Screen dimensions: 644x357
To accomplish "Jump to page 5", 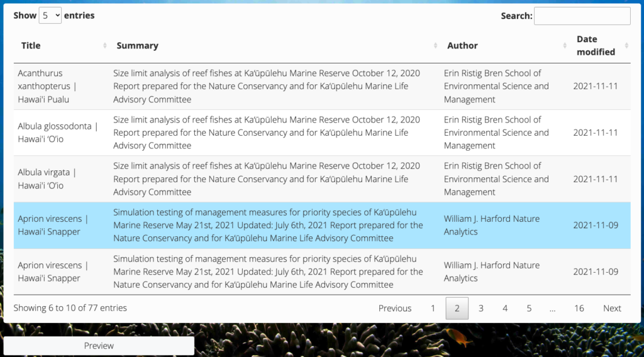I will 529,308.
